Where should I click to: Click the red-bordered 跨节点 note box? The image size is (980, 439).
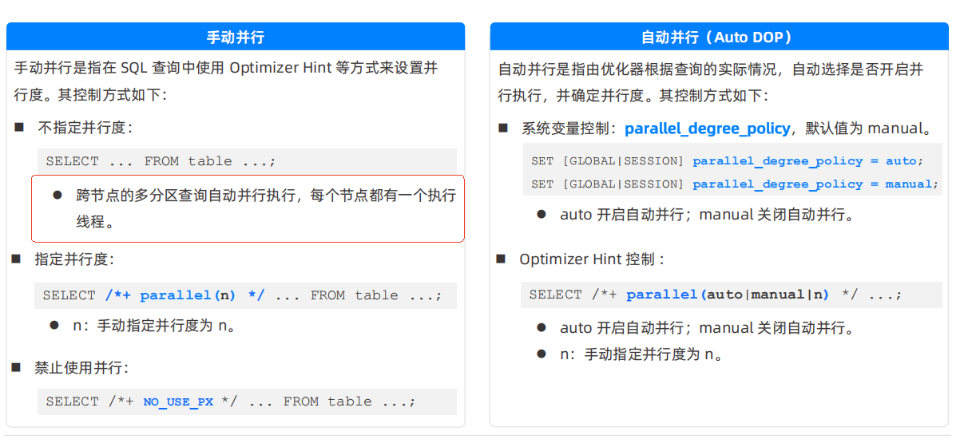[x=248, y=208]
